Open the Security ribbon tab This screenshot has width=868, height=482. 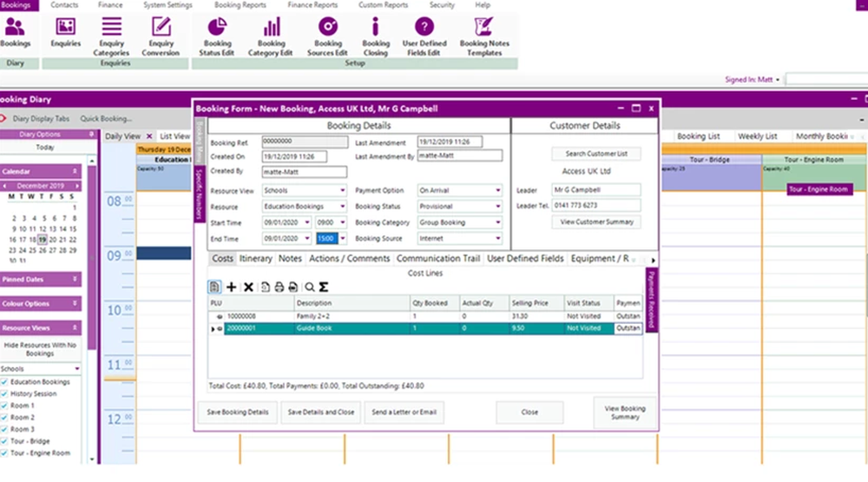(x=442, y=5)
